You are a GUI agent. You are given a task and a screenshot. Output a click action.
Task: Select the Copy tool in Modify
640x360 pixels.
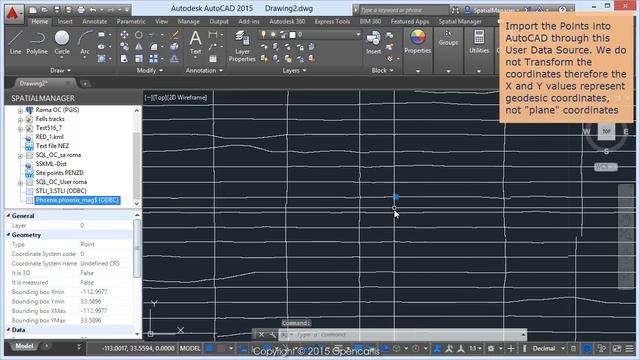coord(124,47)
